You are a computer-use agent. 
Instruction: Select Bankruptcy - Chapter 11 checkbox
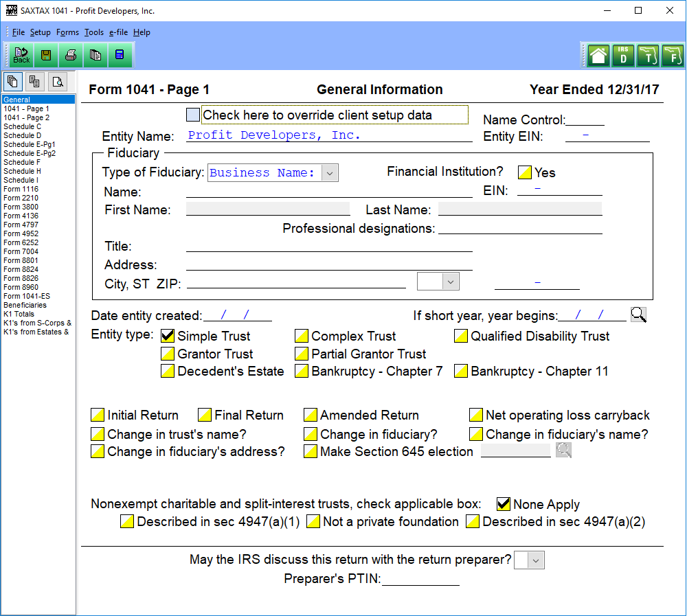click(460, 371)
